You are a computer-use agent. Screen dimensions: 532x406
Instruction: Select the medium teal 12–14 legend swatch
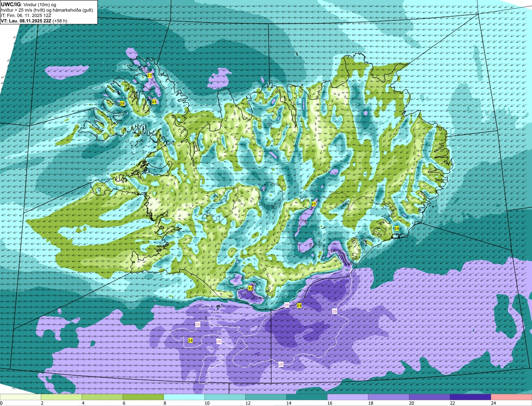coord(266,397)
